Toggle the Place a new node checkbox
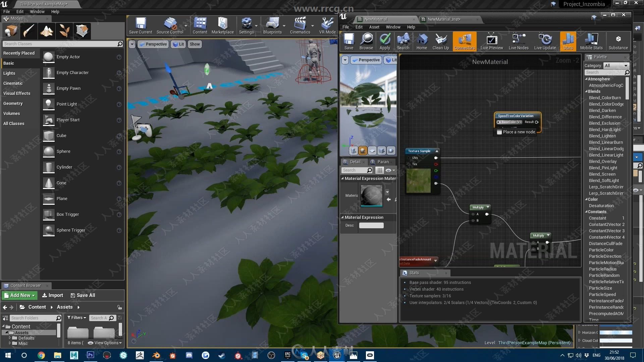 click(x=499, y=132)
